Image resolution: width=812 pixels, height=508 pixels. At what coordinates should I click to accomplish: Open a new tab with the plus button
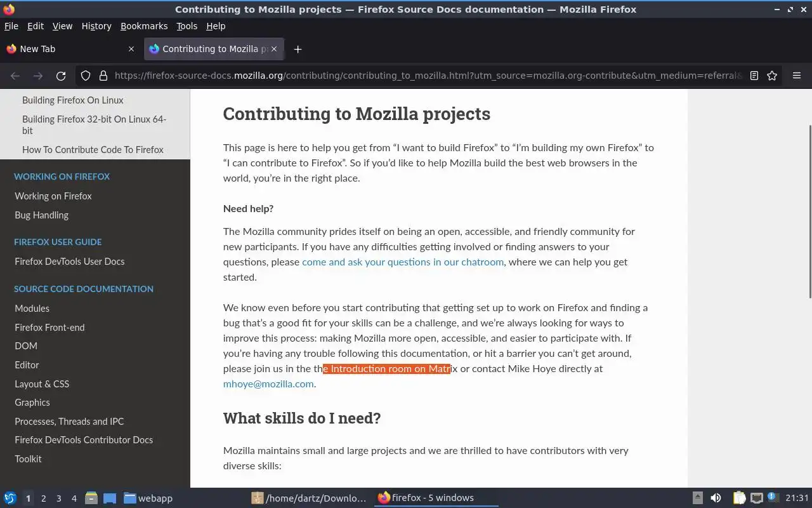coord(298,49)
